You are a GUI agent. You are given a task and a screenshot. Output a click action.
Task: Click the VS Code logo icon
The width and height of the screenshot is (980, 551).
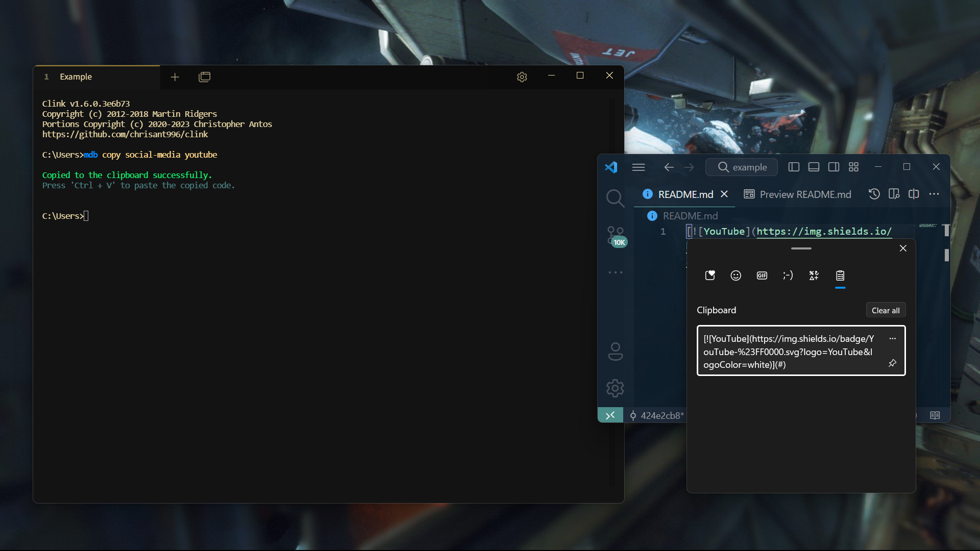611,167
